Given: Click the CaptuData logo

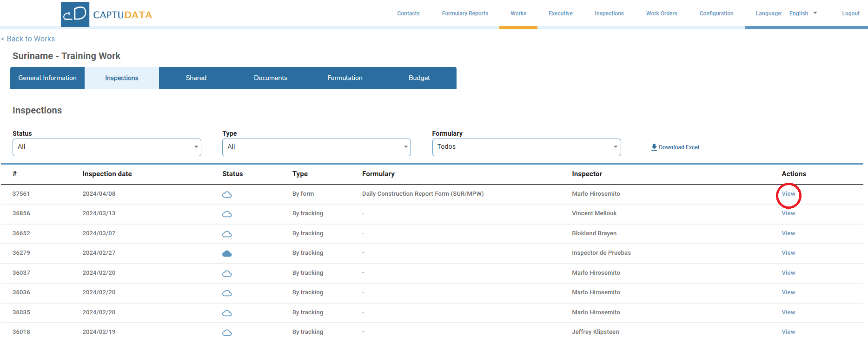Looking at the screenshot, I should (106, 14).
